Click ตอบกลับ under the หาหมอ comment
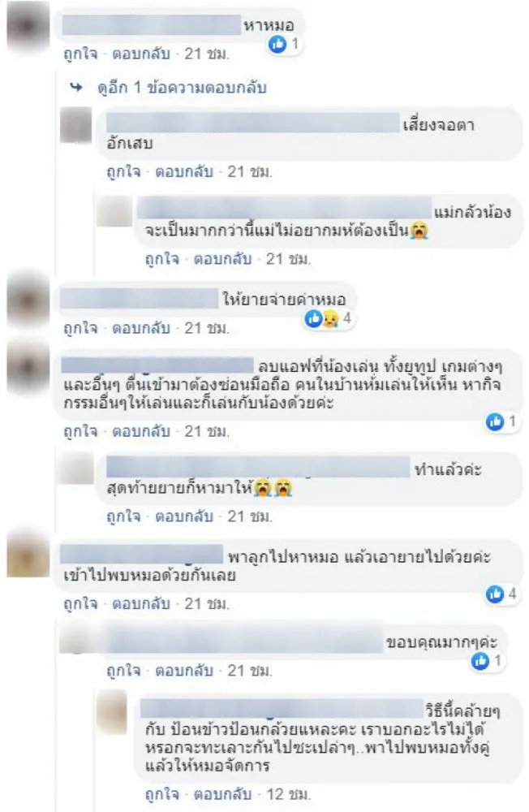This screenshot has width=529, height=812. 141,54
